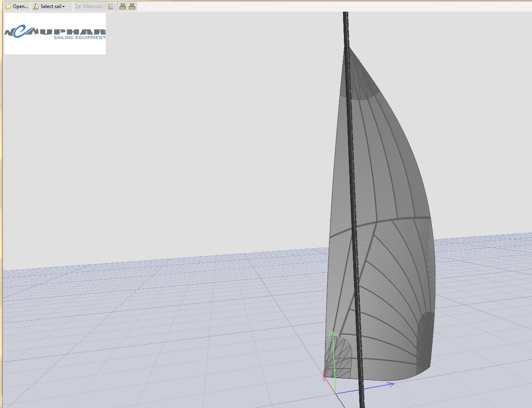Open the Materials toolbar button
Screen dimensions: 532x408
pyautogui.click(x=89, y=6)
